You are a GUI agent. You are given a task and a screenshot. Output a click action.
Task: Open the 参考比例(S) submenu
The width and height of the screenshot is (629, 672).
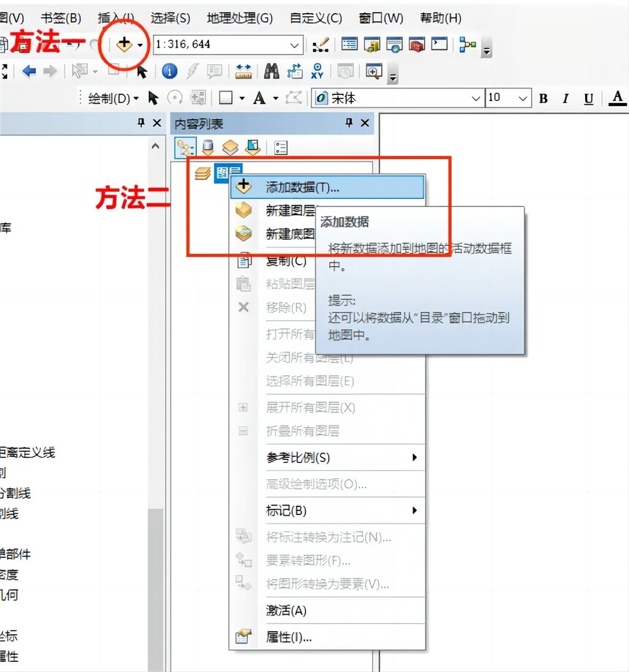[342, 457]
